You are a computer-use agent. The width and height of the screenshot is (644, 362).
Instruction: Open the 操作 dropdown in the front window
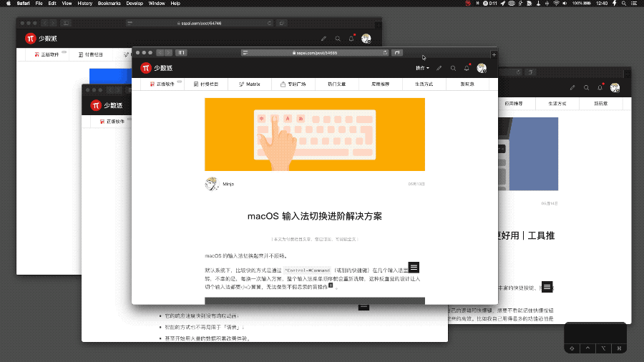(x=422, y=68)
